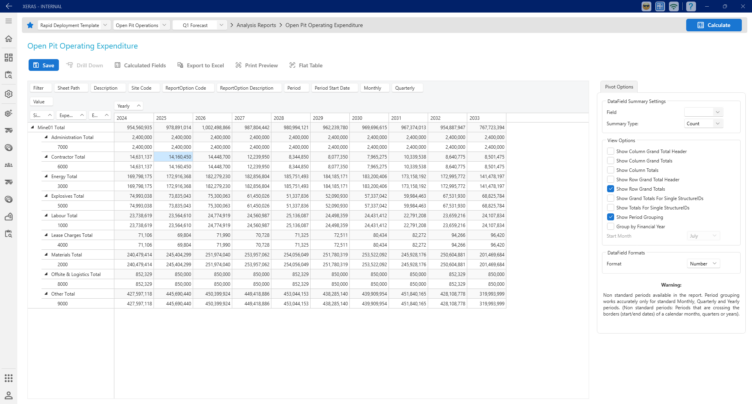The height and width of the screenshot is (404, 752).
Task: Enable Show Row Grand Total Header
Action: point(611,179)
